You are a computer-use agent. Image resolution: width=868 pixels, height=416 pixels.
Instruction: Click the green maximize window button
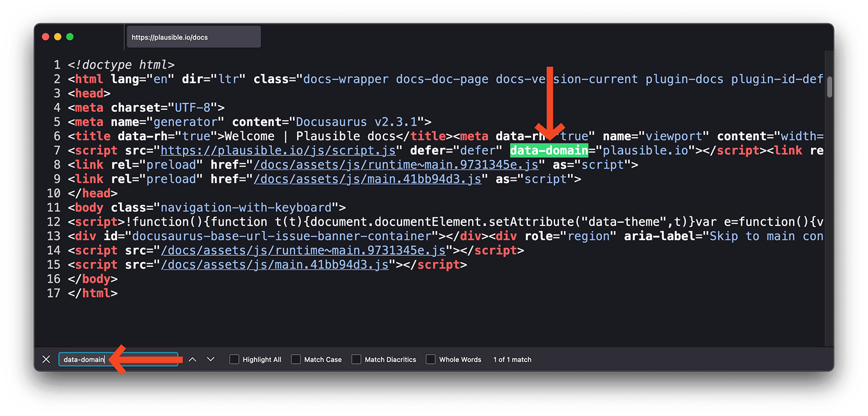[x=69, y=37]
